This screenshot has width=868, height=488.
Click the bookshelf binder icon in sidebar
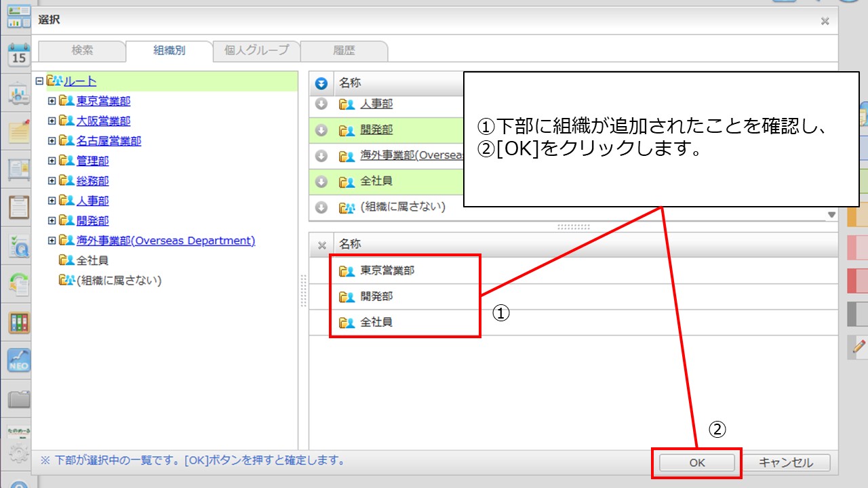19,322
